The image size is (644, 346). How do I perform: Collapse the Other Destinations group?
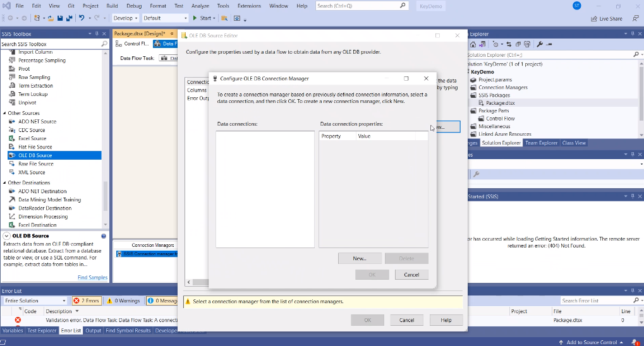click(x=4, y=182)
